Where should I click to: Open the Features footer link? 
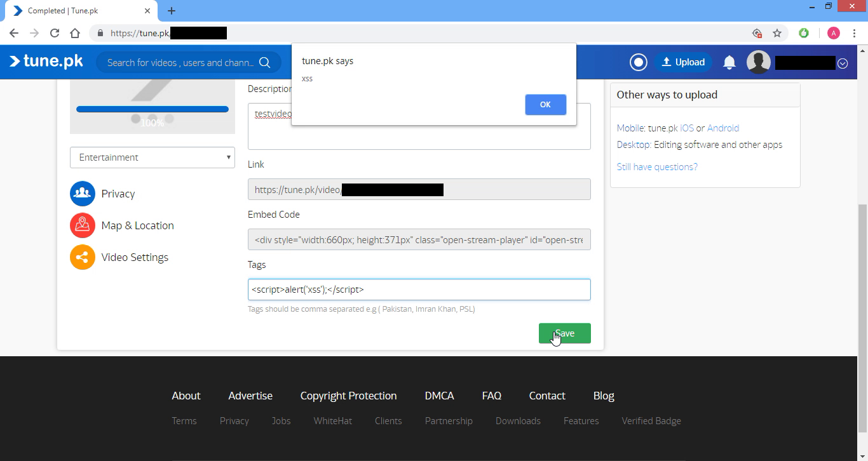point(581,421)
